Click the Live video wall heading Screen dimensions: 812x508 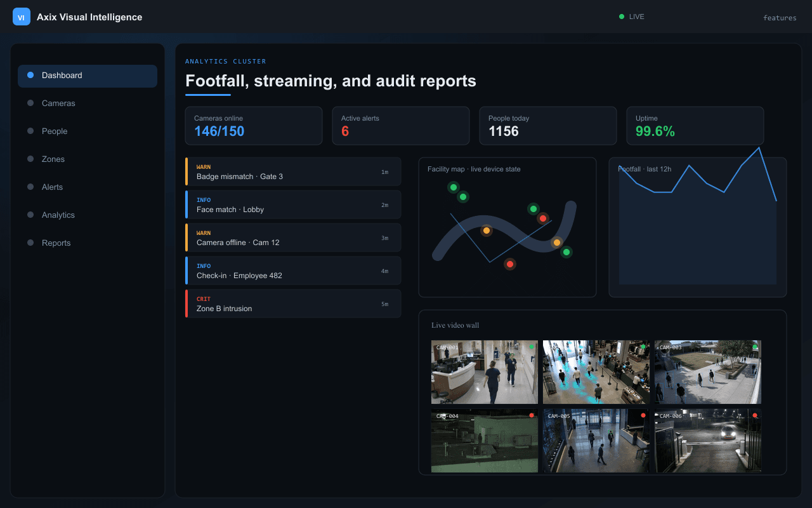pyautogui.click(x=455, y=325)
